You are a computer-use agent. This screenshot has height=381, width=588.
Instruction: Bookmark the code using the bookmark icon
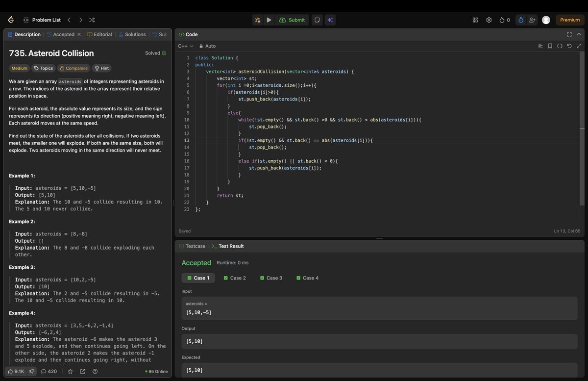coord(550,46)
